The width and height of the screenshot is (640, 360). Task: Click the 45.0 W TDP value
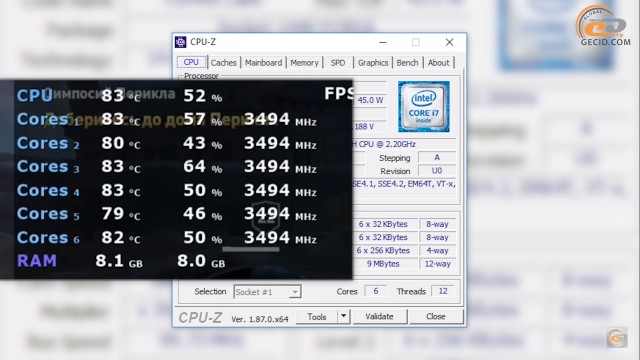[x=371, y=100]
